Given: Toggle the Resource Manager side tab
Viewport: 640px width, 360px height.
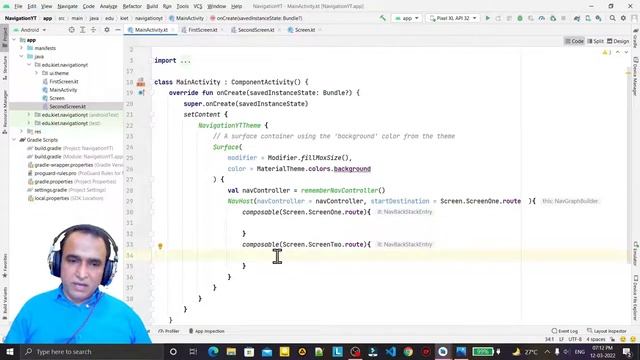Looking at the screenshot, I should (4, 112).
